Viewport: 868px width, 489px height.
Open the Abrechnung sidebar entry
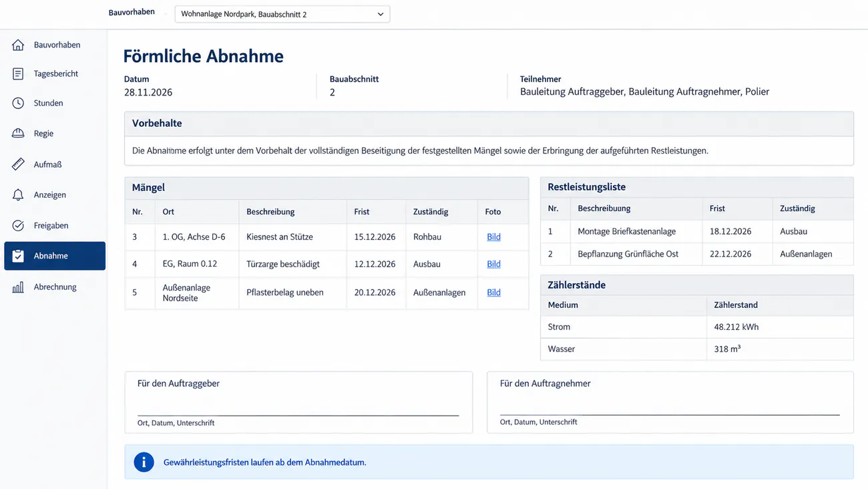[x=55, y=287]
